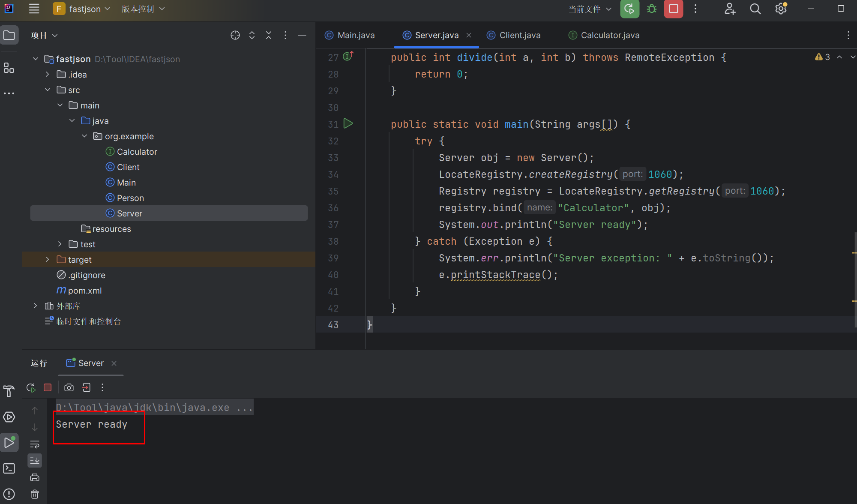The height and width of the screenshot is (504, 857).
Task: Select pom.xml file
Action: pyautogui.click(x=79, y=290)
